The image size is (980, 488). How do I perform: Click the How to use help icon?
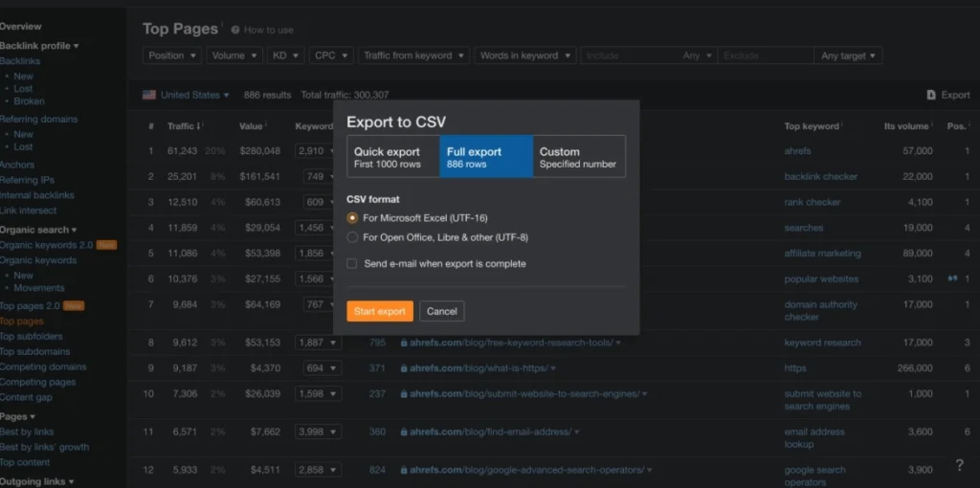click(235, 30)
